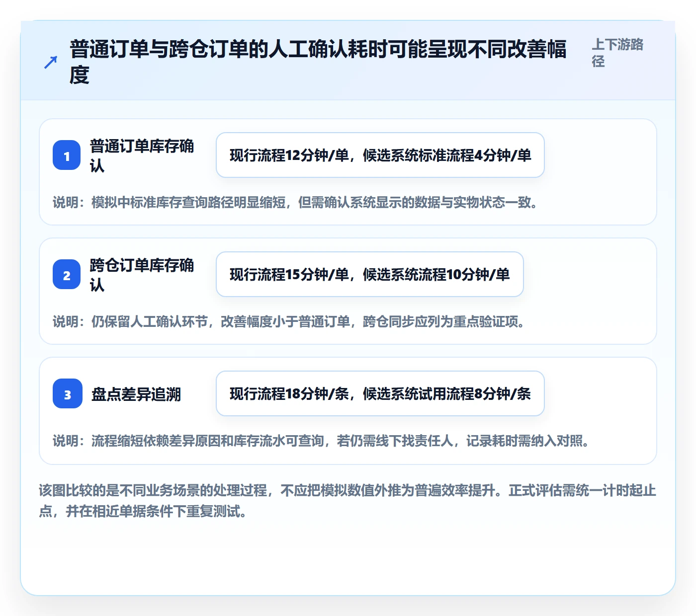Click the diagonal arrow icon in the header

51,63
